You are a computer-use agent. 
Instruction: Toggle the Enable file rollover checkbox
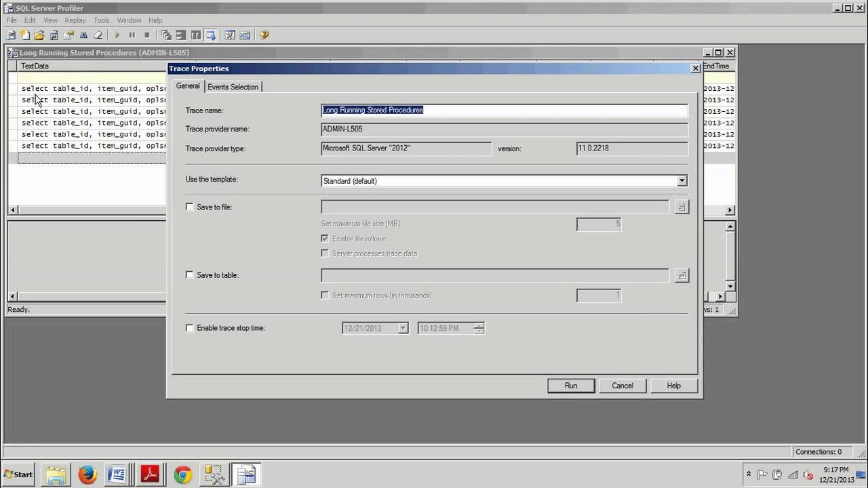coord(325,239)
